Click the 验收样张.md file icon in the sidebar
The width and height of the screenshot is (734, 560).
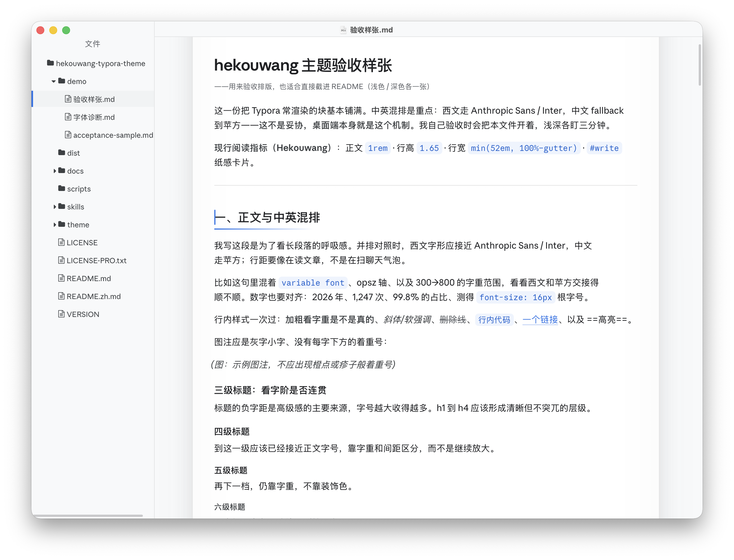pyautogui.click(x=68, y=99)
